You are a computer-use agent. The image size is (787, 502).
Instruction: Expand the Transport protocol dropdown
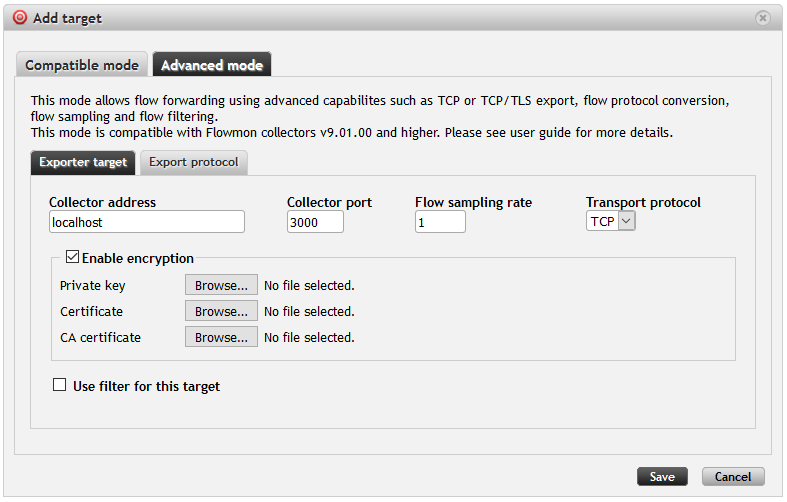pyautogui.click(x=611, y=222)
